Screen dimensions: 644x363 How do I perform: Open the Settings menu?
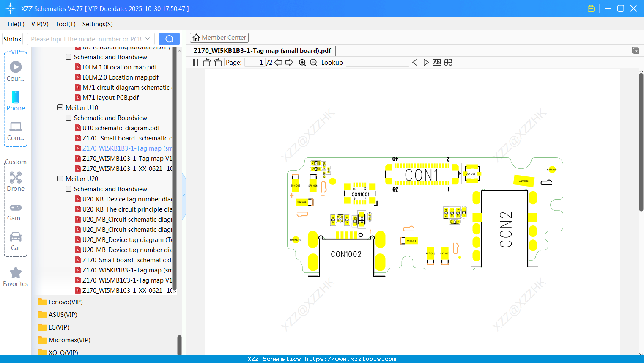pos(97,24)
